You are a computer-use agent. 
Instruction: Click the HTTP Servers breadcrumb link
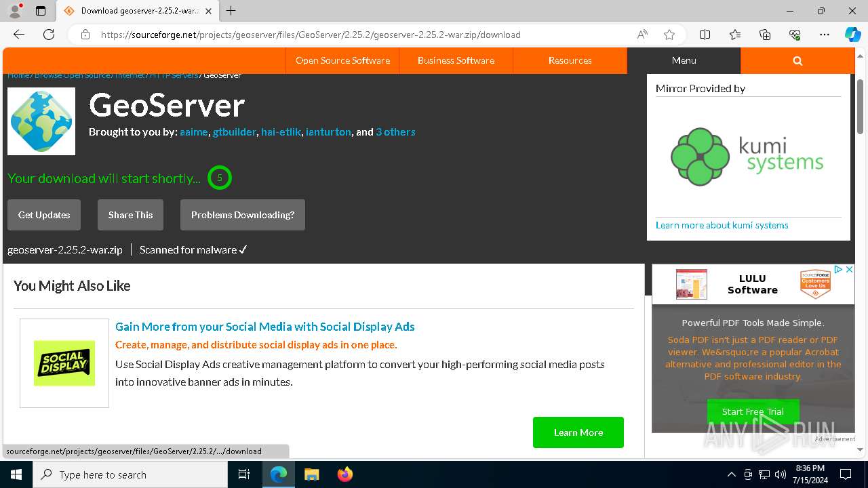coord(174,75)
